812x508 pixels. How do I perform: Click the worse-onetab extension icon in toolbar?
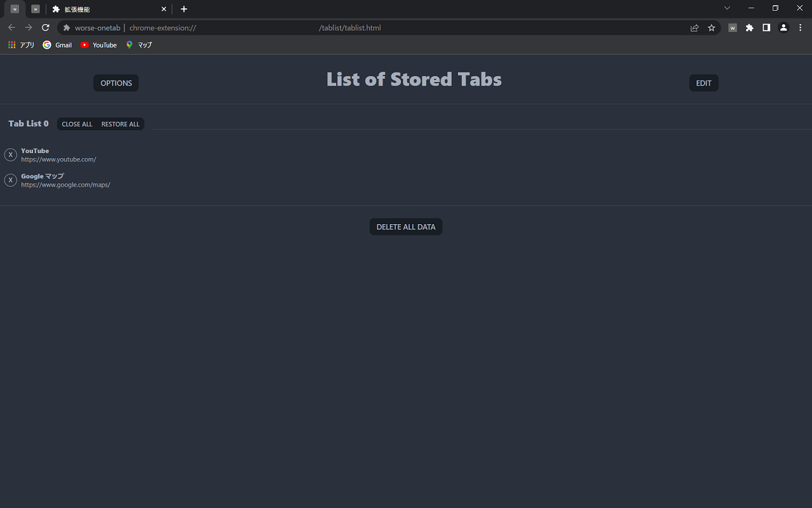click(x=733, y=28)
